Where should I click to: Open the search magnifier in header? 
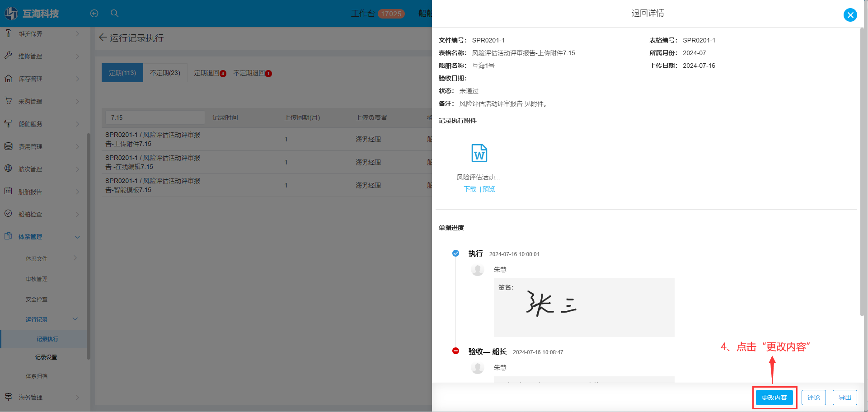(115, 14)
